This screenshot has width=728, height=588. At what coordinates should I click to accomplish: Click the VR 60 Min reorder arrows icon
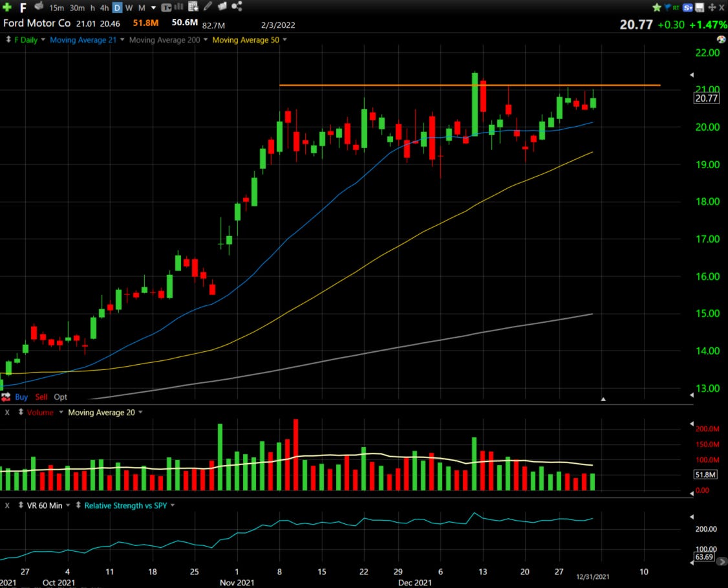pos(21,505)
